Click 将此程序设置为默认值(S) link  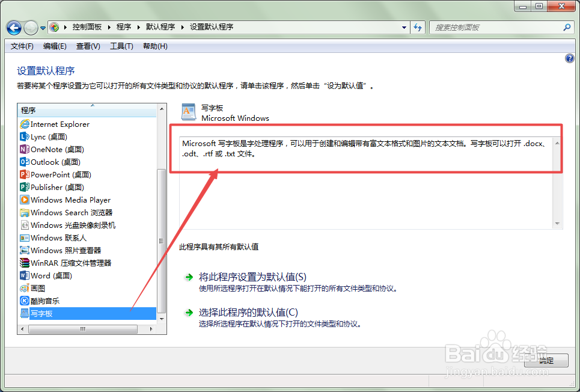(x=252, y=277)
